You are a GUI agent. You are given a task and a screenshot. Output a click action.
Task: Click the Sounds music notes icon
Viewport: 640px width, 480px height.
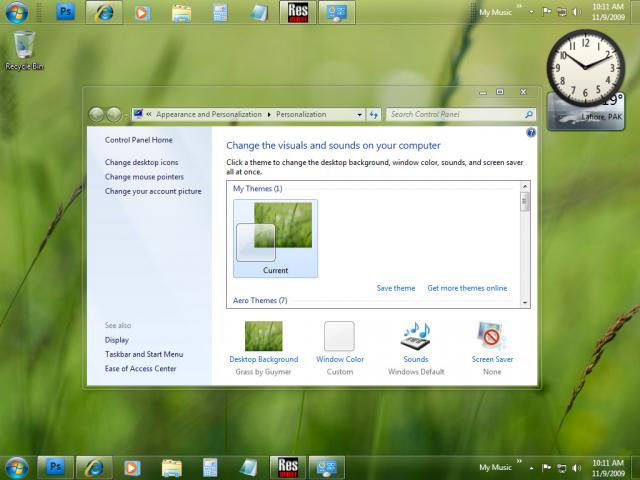click(x=416, y=336)
